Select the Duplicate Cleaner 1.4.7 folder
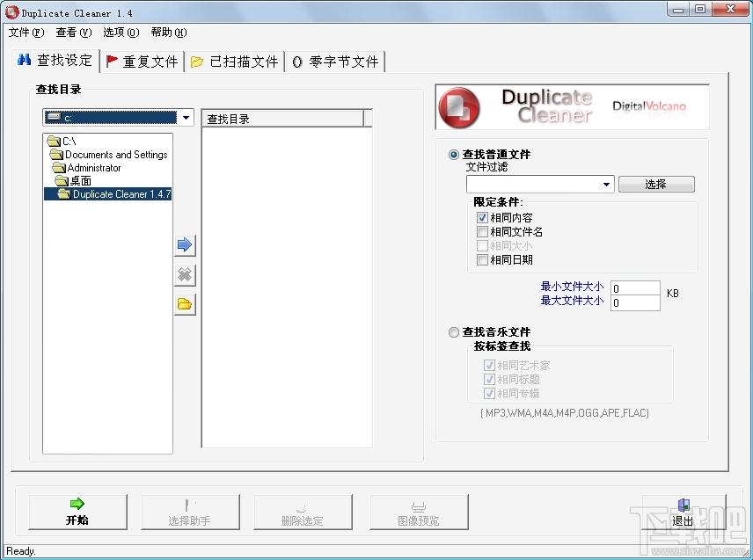Viewport: 753px width, 560px height. (x=108, y=194)
